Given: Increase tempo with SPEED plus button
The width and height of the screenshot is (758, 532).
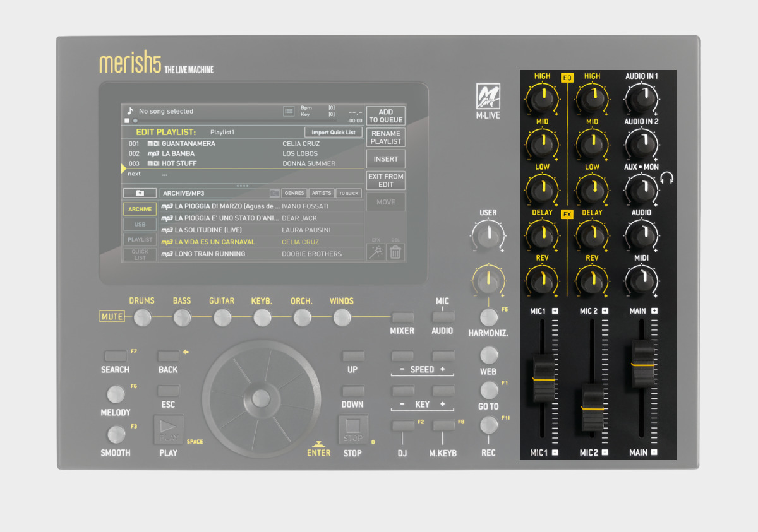Looking at the screenshot, I should (443, 357).
